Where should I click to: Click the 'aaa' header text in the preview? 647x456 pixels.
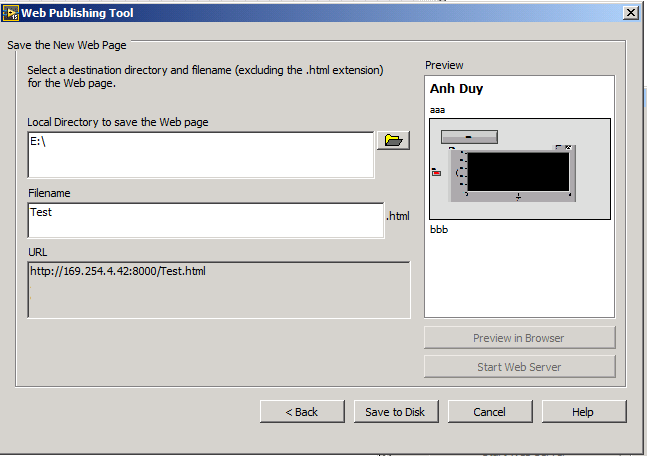[437, 110]
